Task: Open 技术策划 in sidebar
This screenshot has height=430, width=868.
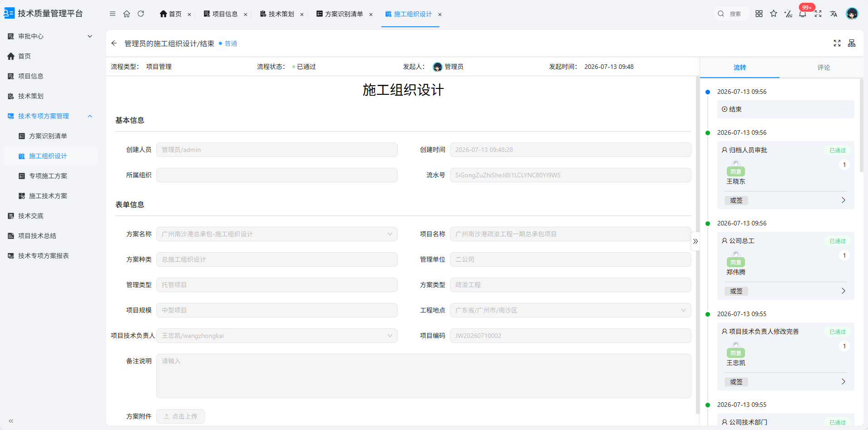Action: 50,96
